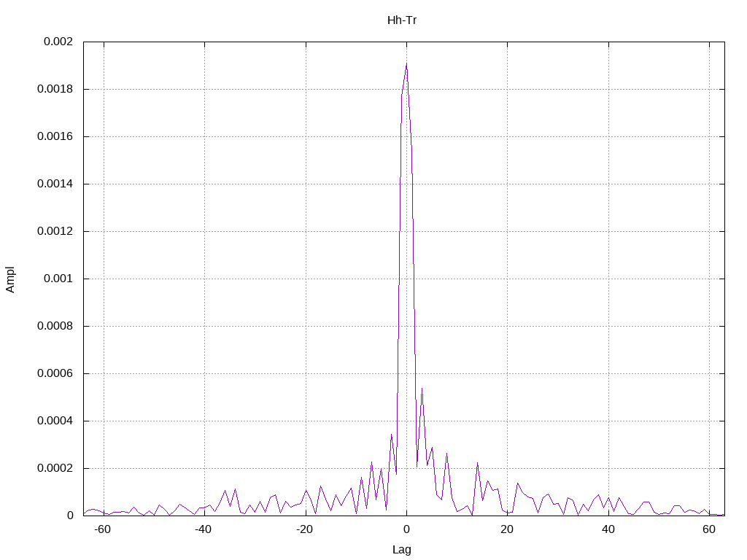Image resolution: width=747 pixels, height=560 pixels.
Task: Click the x-axis tick label -40
Action: (203, 529)
